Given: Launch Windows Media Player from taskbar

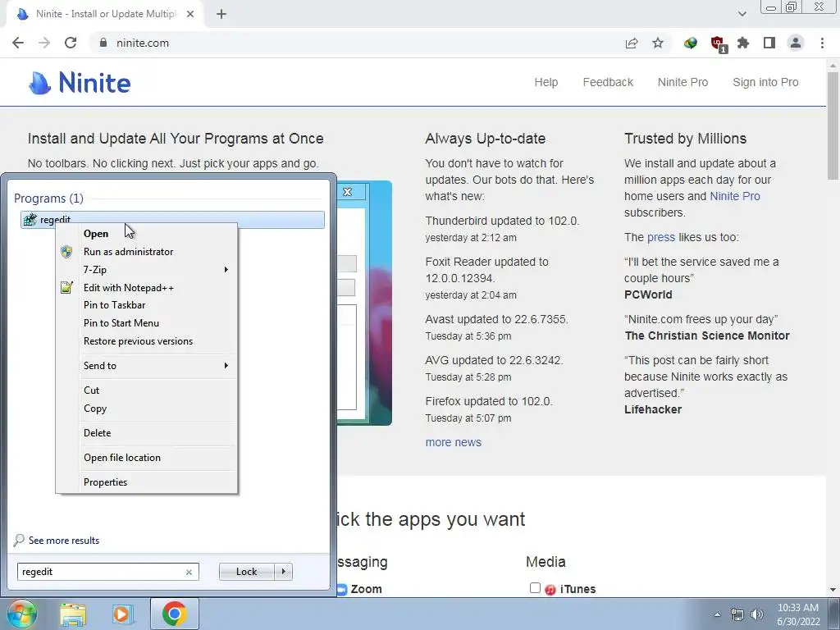Looking at the screenshot, I should click(x=122, y=614).
